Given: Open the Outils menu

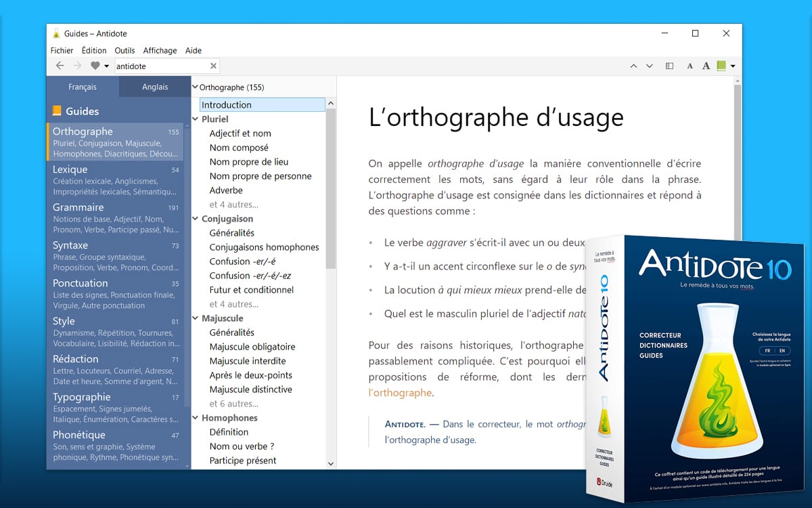Looking at the screenshot, I should [x=125, y=50].
